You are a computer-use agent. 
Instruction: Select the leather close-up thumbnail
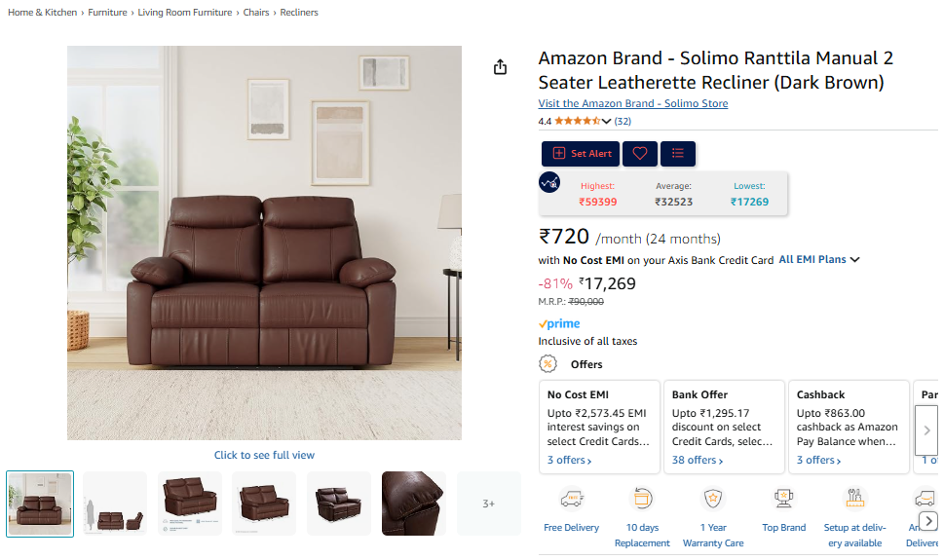(413, 504)
